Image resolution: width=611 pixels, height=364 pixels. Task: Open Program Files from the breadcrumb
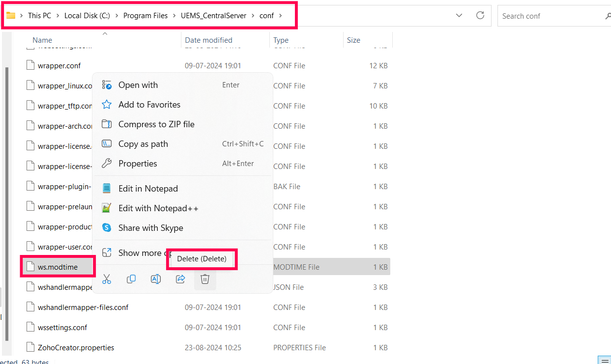145,15
